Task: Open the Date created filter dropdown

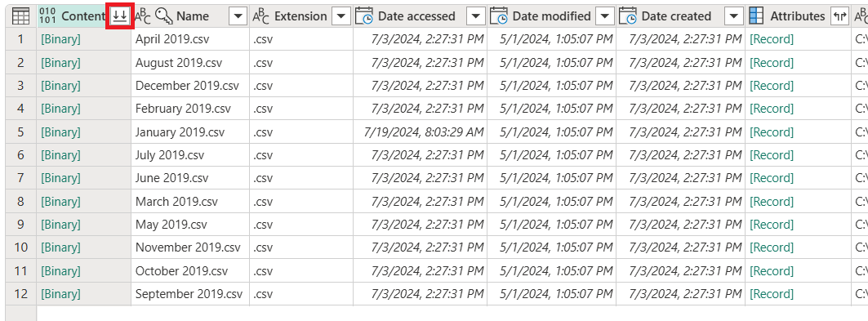Action: pos(734,16)
